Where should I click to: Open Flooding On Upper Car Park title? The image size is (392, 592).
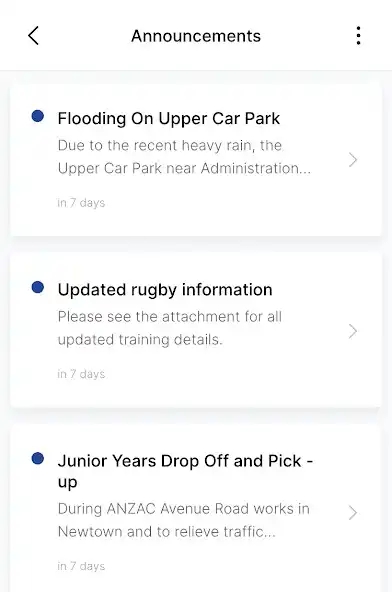[x=169, y=119]
